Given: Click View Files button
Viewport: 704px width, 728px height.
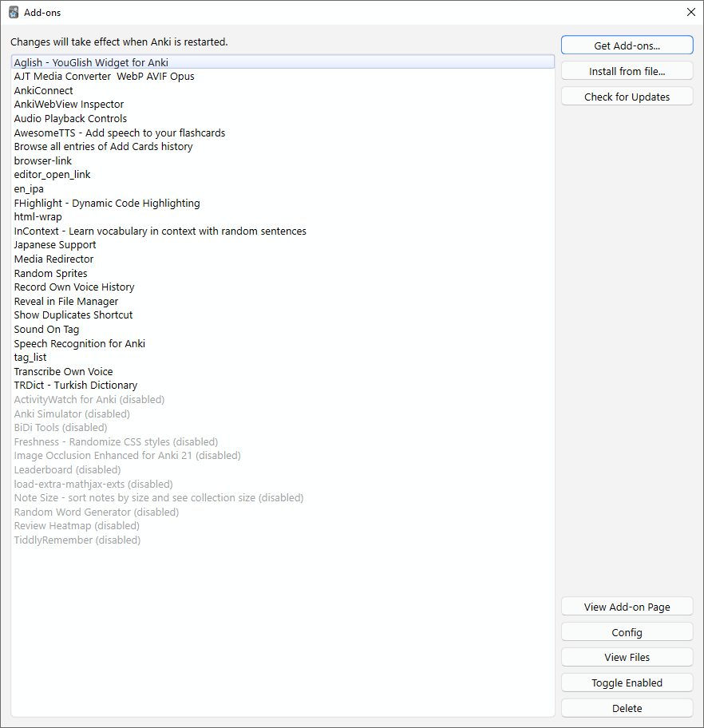Looking at the screenshot, I should point(627,658).
